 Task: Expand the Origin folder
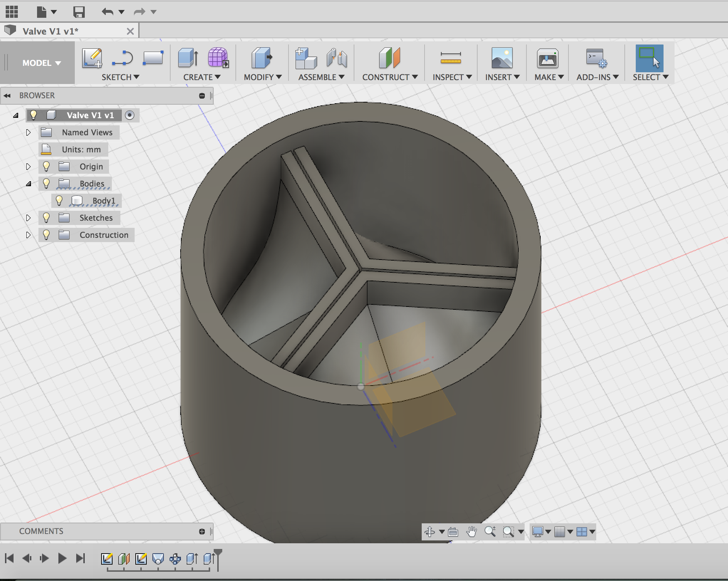point(28,167)
